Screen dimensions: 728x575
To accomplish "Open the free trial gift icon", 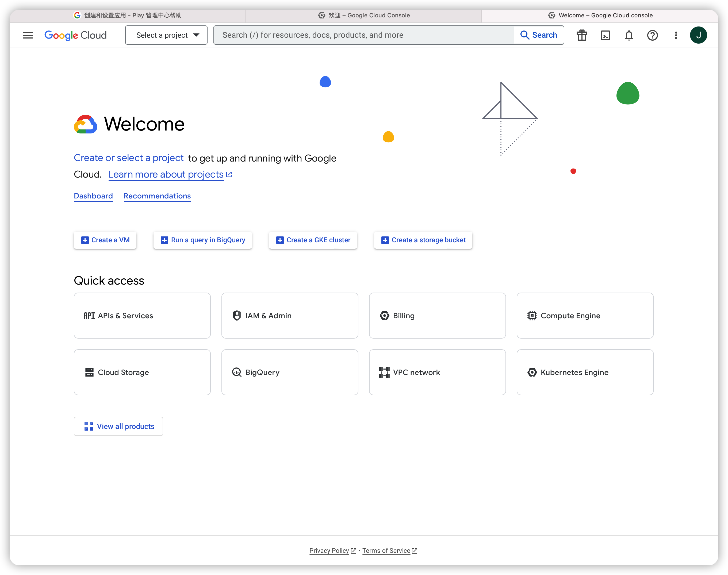I will click(x=582, y=35).
